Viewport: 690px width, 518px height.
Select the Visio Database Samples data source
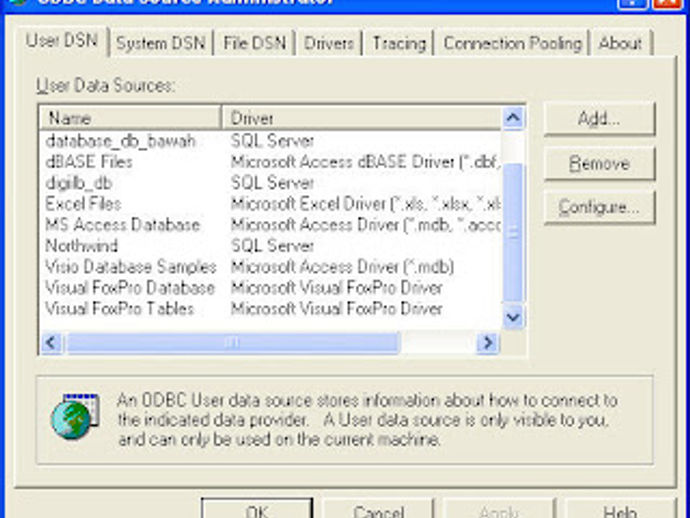click(x=131, y=267)
